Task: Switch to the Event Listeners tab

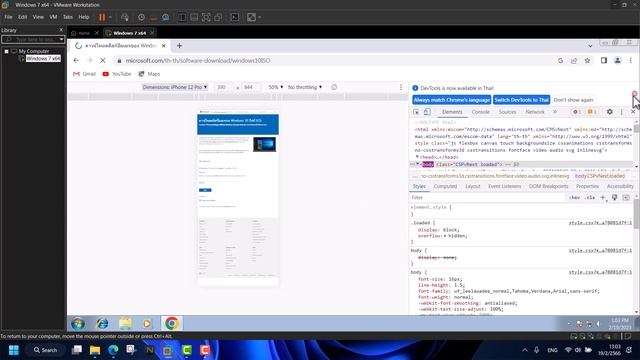Action: click(x=504, y=187)
